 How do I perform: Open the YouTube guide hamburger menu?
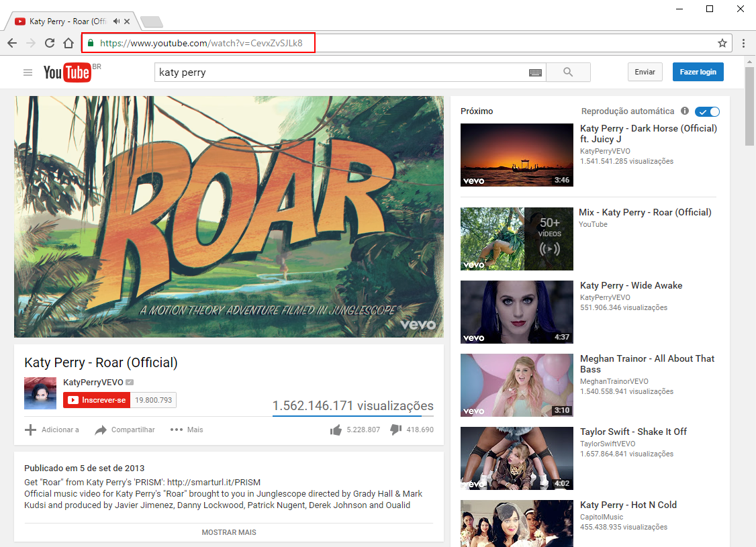(x=28, y=72)
